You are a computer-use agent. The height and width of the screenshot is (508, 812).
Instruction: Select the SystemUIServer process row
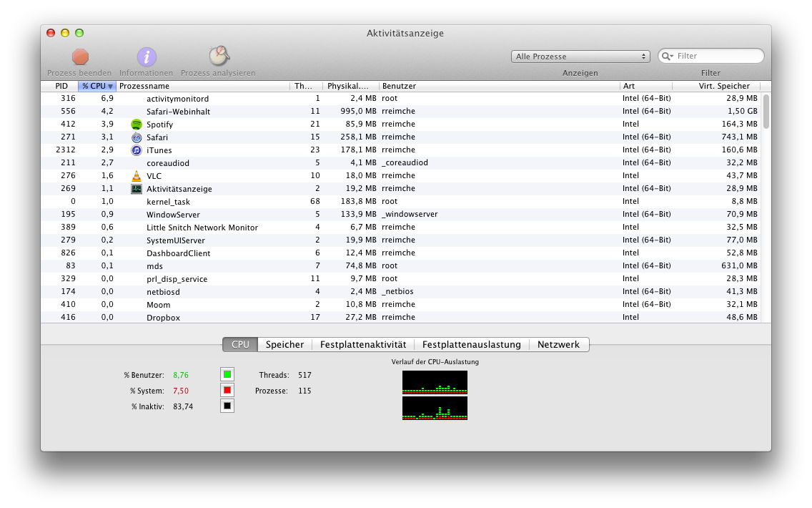point(401,240)
